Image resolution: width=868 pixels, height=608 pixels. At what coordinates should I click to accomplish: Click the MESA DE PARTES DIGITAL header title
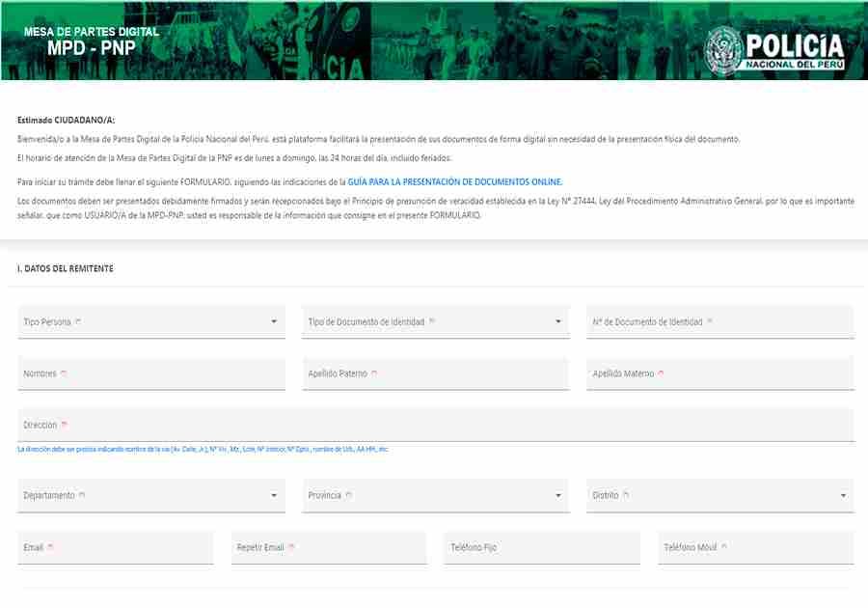pyautogui.click(x=92, y=32)
